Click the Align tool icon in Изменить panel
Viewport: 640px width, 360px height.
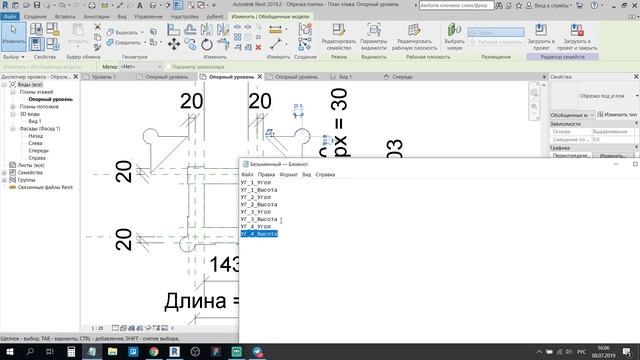[173, 29]
